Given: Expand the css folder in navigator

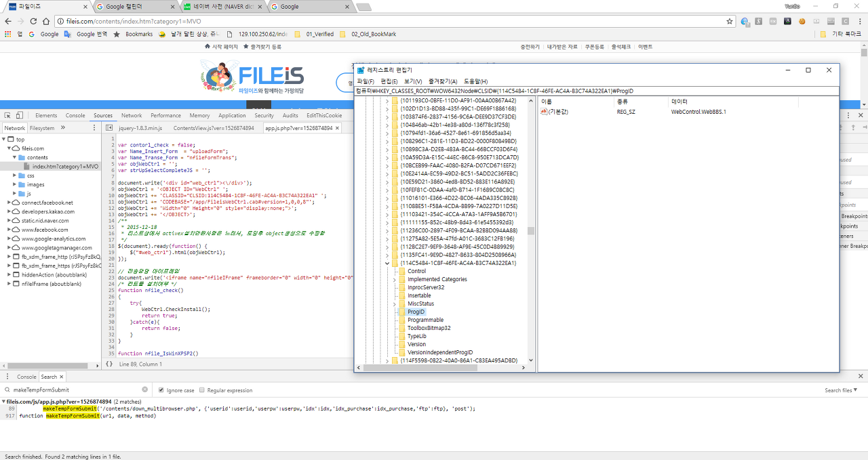Looking at the screenshot, I should (x=15, y=175).
